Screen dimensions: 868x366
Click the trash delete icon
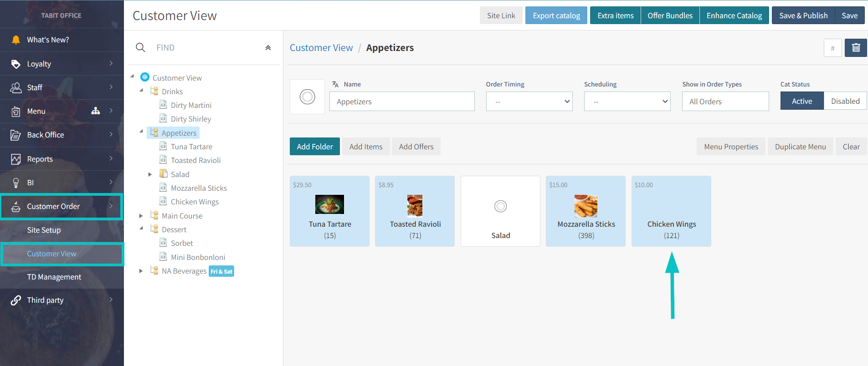[856, 47]
